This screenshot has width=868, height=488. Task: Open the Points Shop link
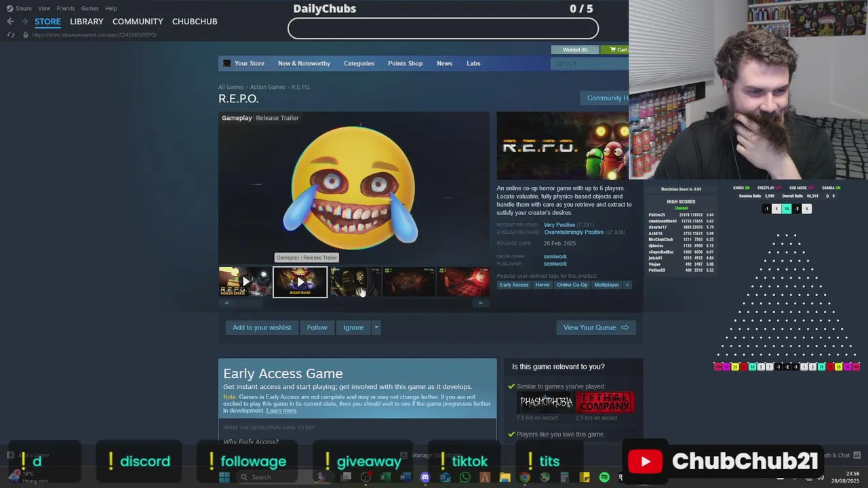(405, 63)
